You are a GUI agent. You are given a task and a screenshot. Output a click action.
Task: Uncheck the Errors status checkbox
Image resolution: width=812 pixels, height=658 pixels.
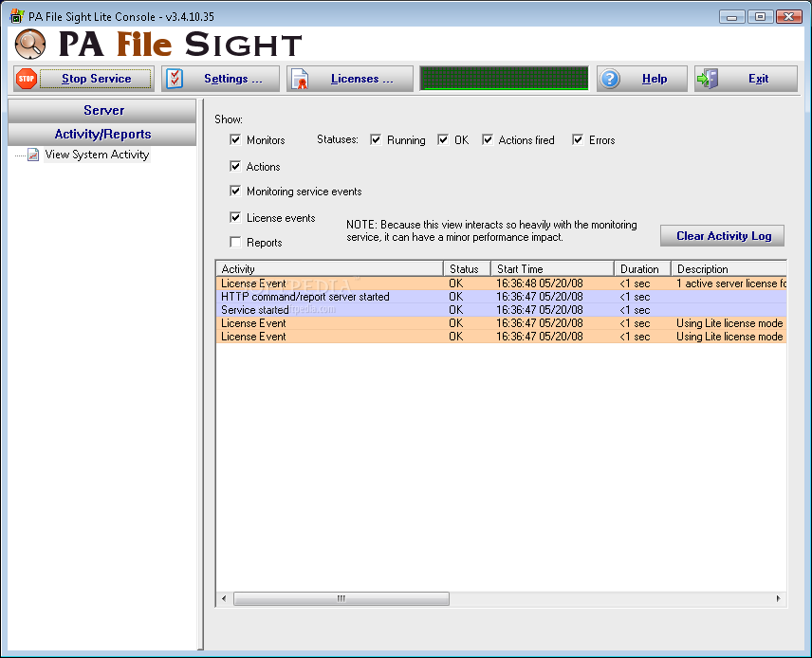point(578,139)
